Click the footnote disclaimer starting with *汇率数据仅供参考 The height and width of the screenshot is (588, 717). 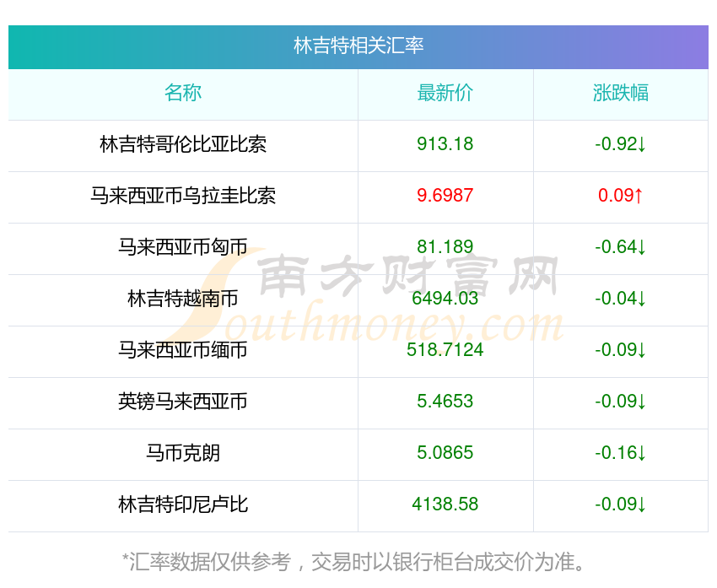(x=353, y=562)
